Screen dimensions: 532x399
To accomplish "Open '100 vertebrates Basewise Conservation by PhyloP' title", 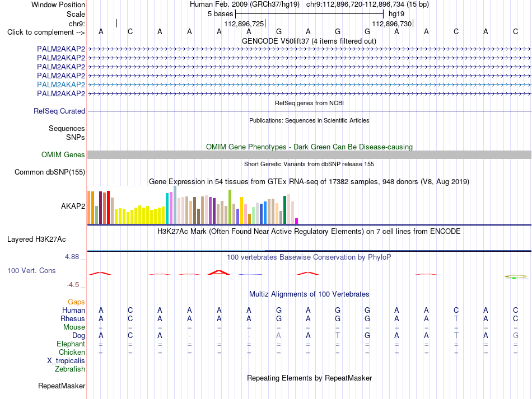I will (x=309, y=257).
